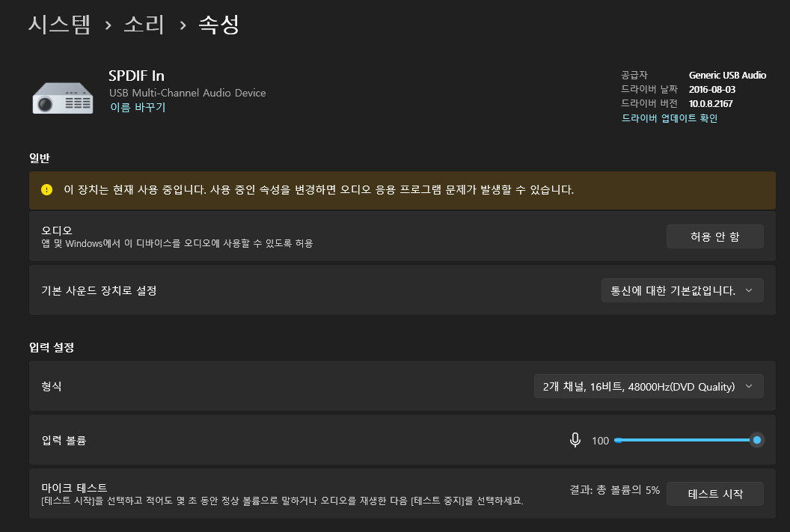Image resolution: width=790 pixels, height=532 pixels.
Task: Click the yellow warning icon in the banner
Action: click(47, 190)
